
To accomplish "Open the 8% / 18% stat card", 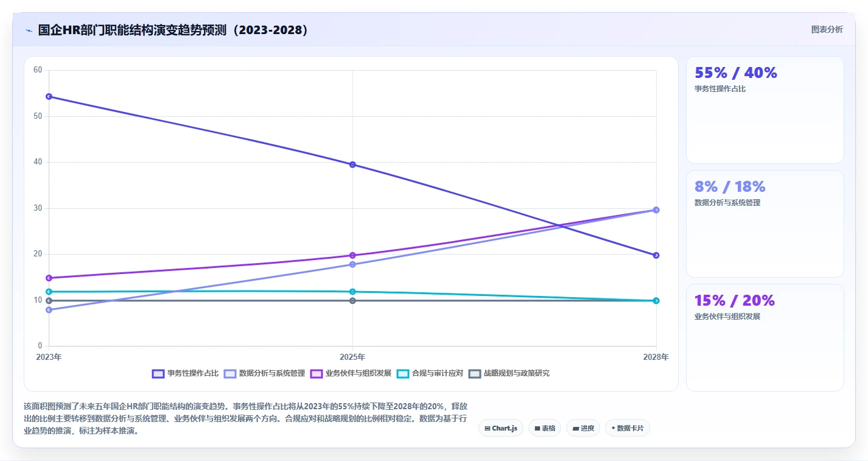I will click(x=765, y=224).
